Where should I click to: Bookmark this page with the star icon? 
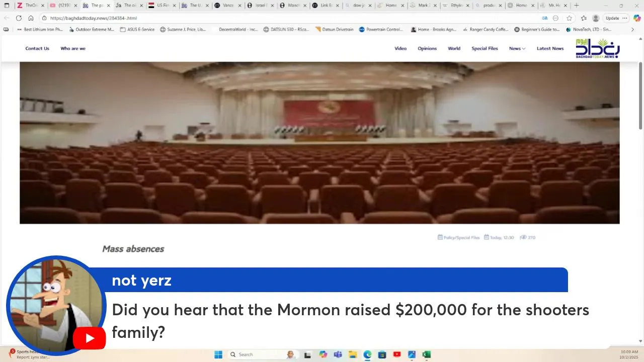click(x=569, y=18)
